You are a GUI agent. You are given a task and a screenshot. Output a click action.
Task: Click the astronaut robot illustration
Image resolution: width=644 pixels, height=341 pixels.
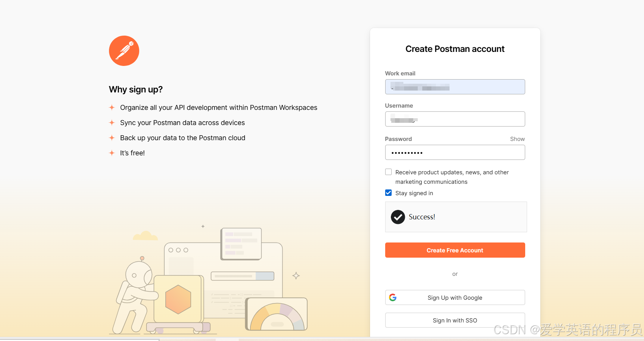136,296
